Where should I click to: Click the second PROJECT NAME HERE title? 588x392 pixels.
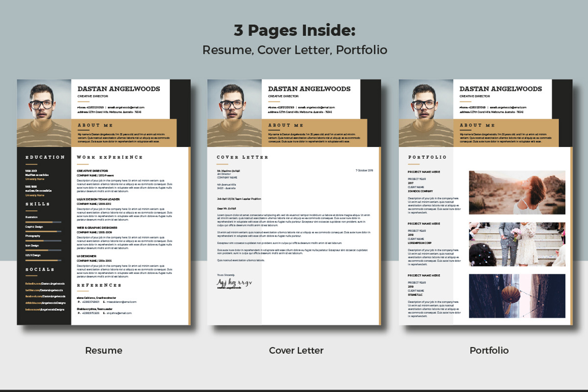424,224
